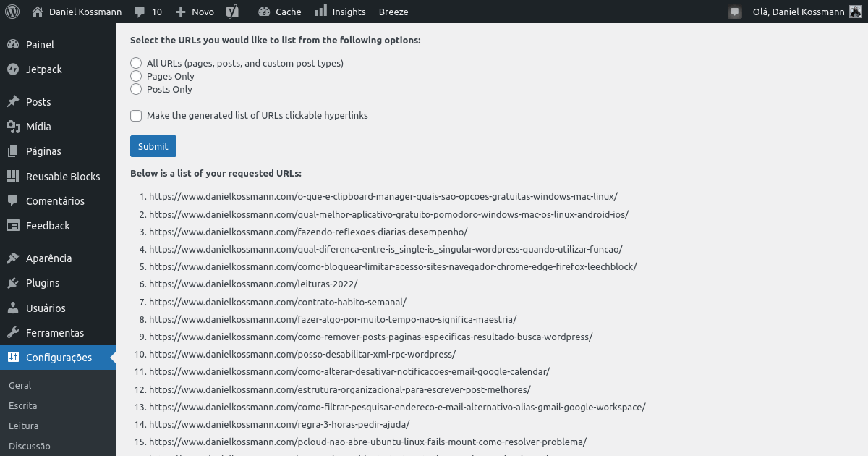Choose the Pages Only option
Screen dimensions: 868x456
pos(135,76)
